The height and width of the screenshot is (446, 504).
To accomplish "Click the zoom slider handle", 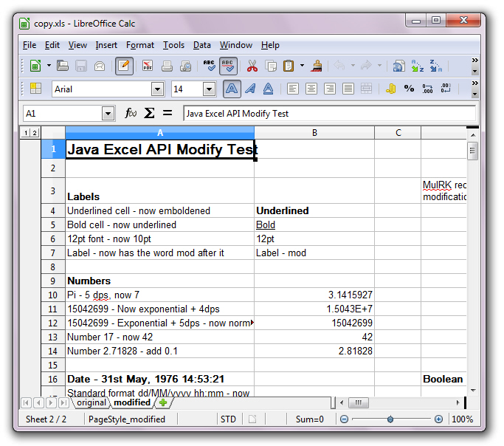I will (390, 419).
